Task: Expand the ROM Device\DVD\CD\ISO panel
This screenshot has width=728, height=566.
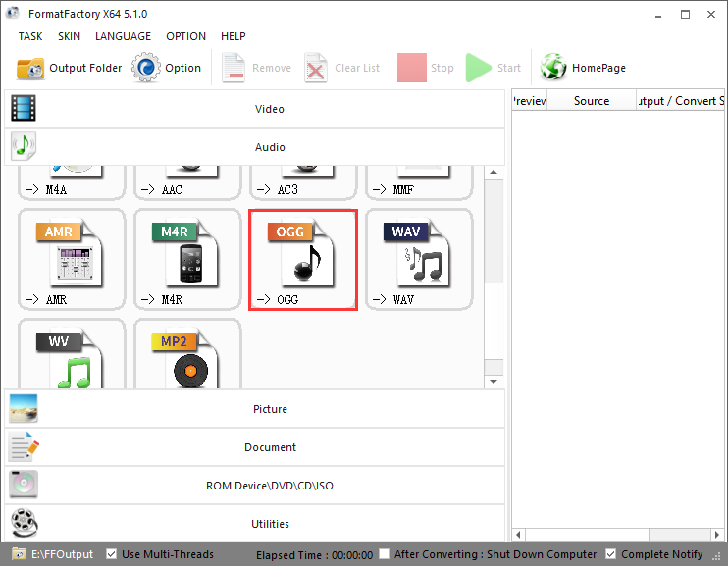Action: 254,486
